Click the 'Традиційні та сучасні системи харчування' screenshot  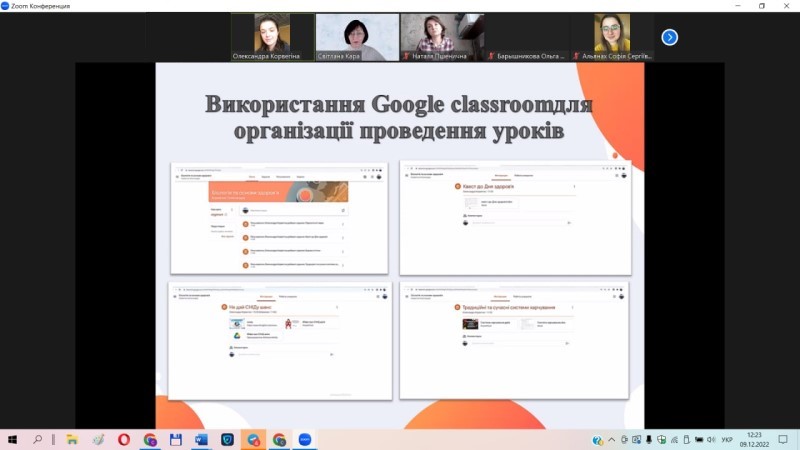(x=514, y=340)
